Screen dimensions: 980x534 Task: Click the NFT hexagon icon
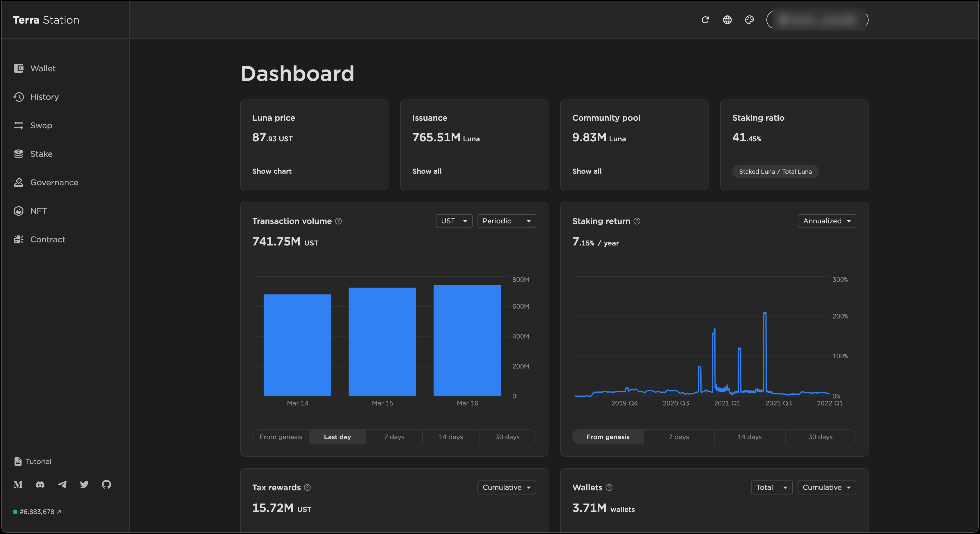(x=19, y=211)
